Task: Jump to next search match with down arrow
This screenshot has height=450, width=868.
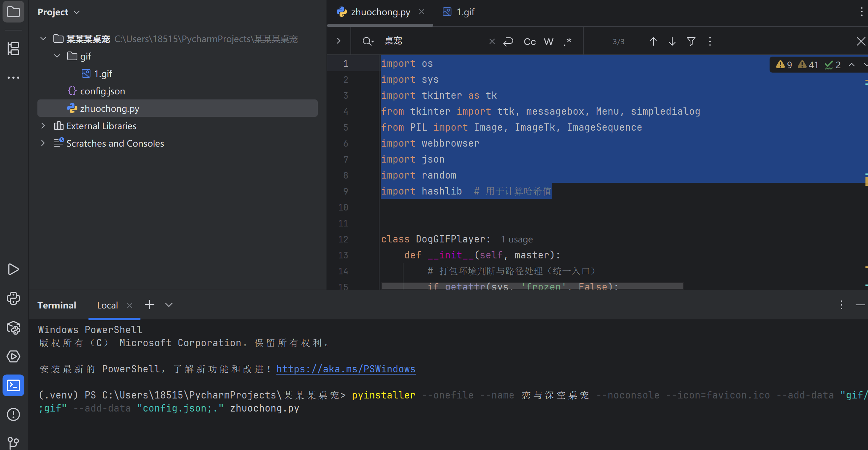Action: point(672,41)
